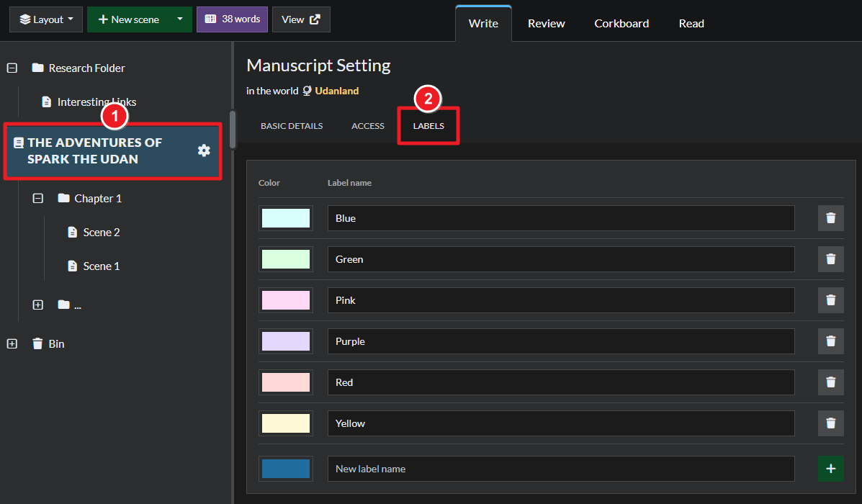This screenshot has height=504, width=862.
Task: Pick the new label color swatch
Action: point(286,469)
